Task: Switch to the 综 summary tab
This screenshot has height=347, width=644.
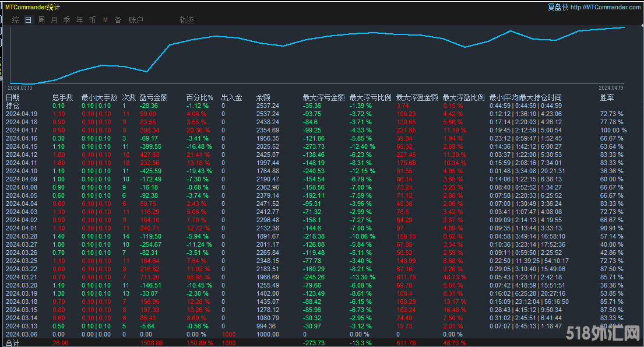Action: [15, 20]
